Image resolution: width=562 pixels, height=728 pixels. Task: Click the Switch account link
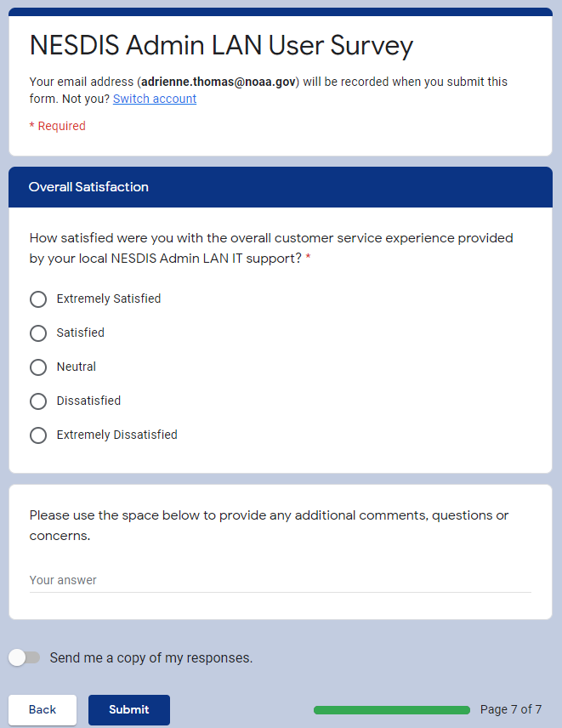pos(155,99)
